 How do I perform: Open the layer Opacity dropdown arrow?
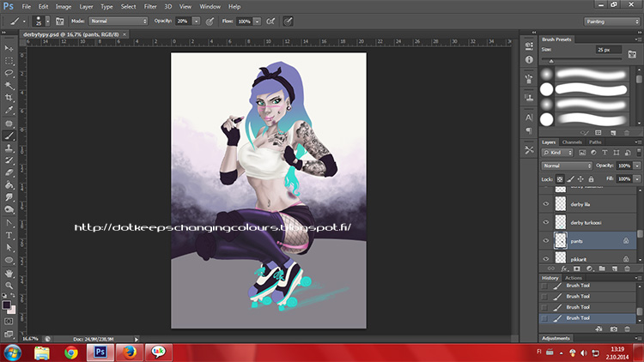coord(637,166)
